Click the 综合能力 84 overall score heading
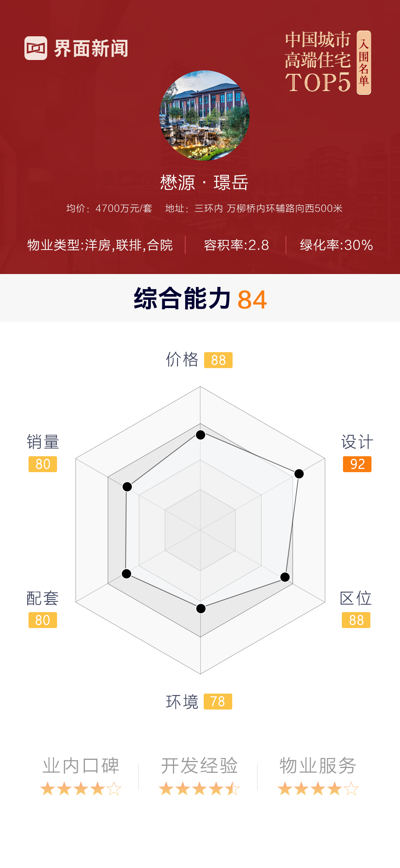The image size is (400, 868). 200,299
